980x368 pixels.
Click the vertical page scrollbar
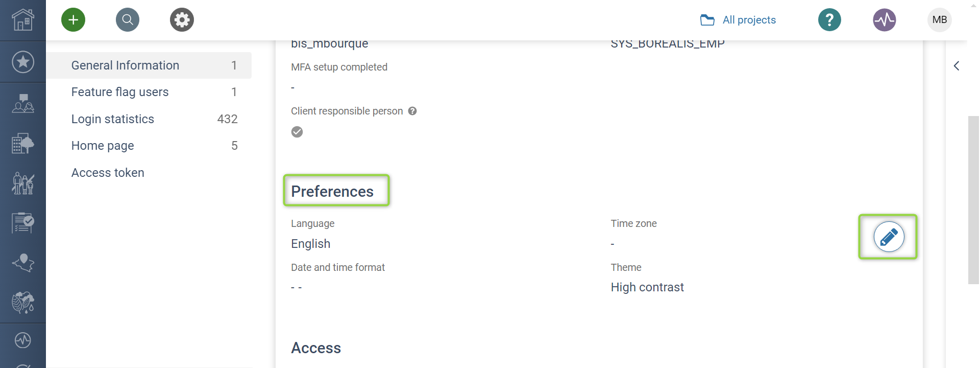[x=973, y=199]
